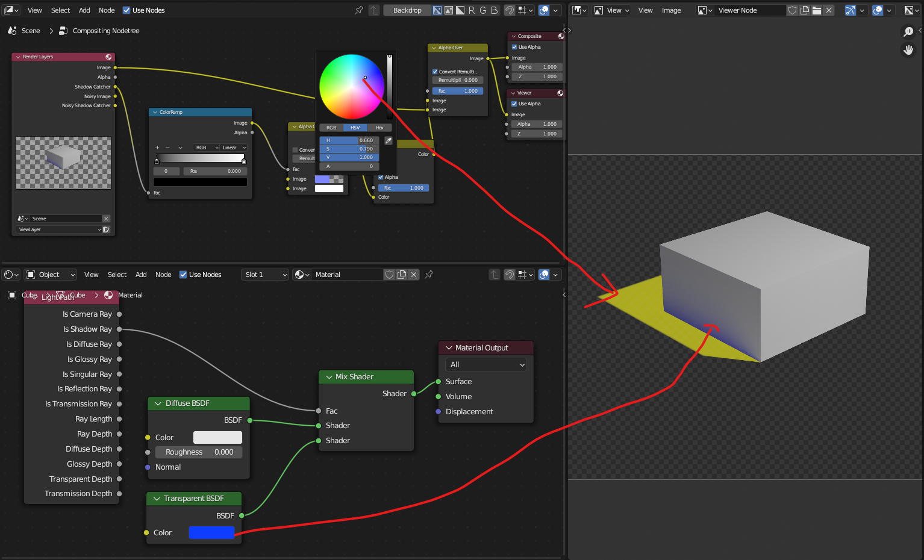Viewport: 924px width, 560px height.
Task: Uncheck Alpha checkbox below color picker
Action: 381,177
